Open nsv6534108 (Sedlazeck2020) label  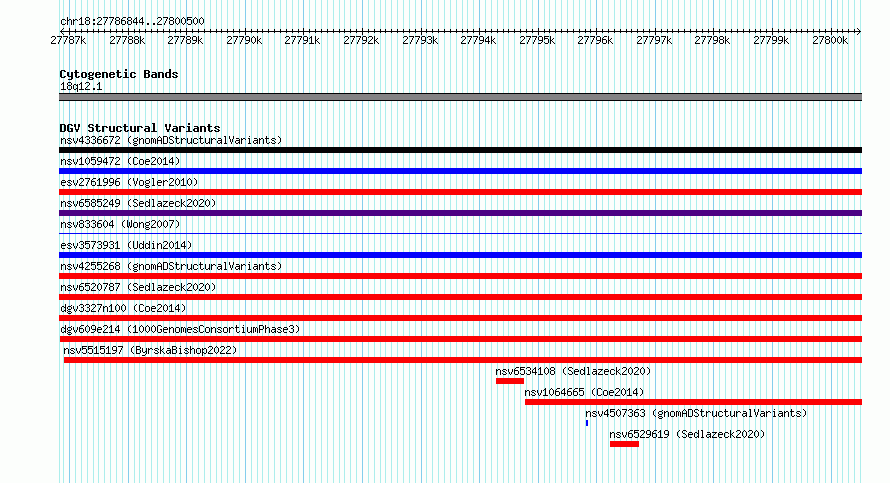(573, 371)
